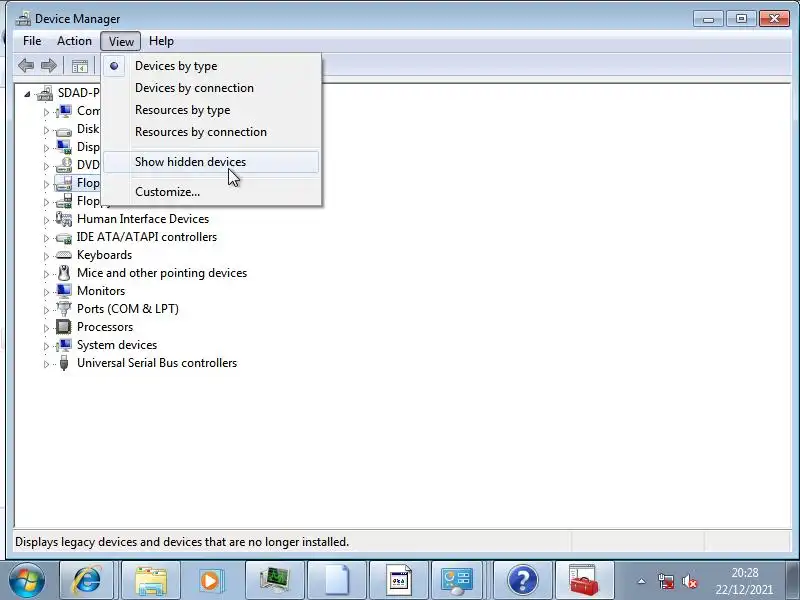Click the Mice and other pointing devices icon
The image size is (800, 600).
click(64, 273)
